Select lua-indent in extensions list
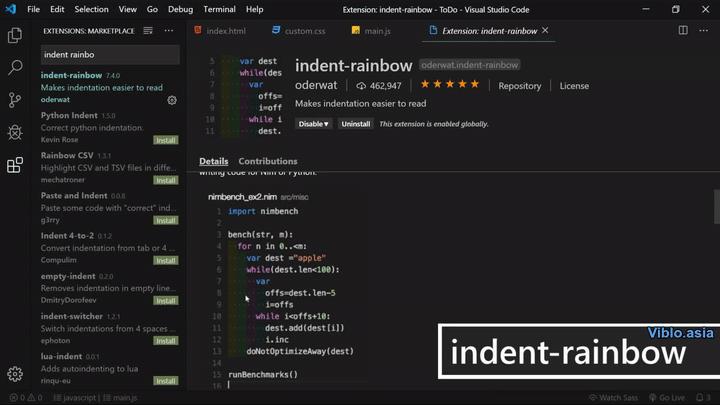This screenshot has height=405, width=720. click(x=109, y=368)
